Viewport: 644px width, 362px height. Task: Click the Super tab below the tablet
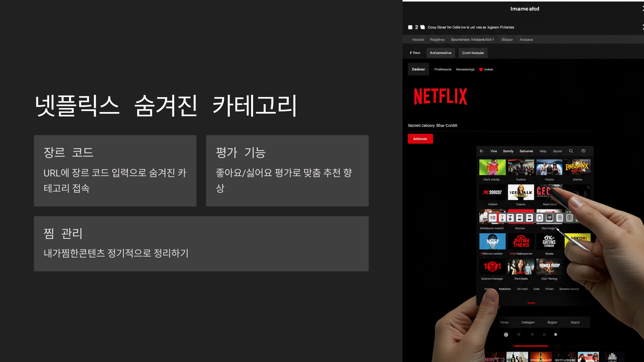point(552,322)
